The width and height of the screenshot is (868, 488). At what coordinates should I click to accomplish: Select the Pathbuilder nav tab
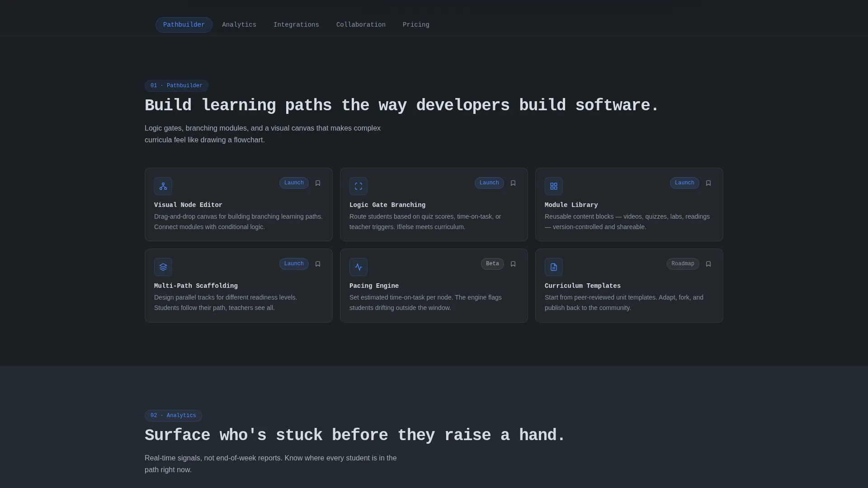click(184, 25)
